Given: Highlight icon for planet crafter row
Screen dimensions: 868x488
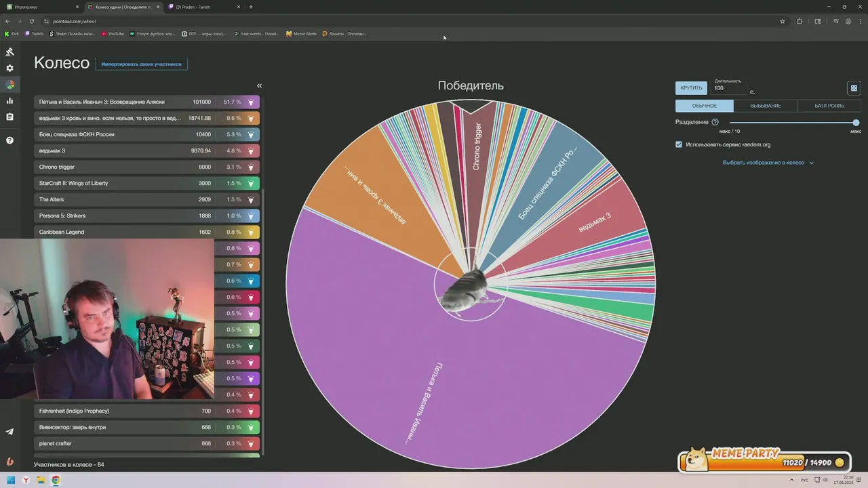Looking at the screenshot, I should click(x=251, y=443).
